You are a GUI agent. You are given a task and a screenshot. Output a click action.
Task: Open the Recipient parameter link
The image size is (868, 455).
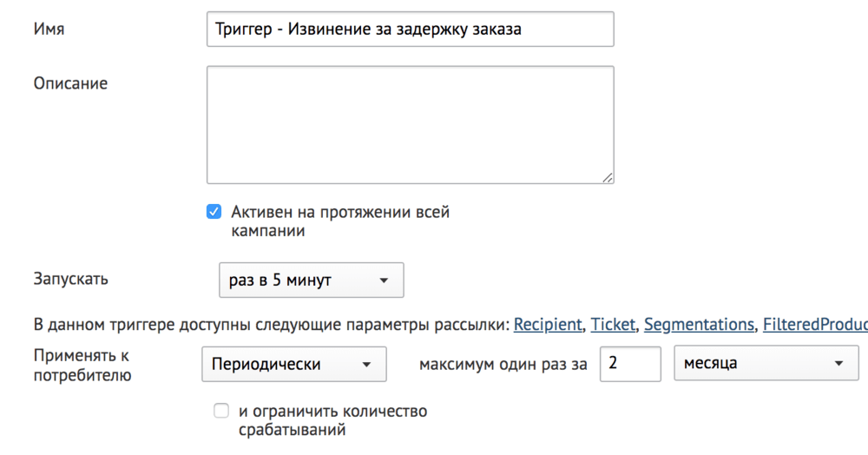(548, 325)
